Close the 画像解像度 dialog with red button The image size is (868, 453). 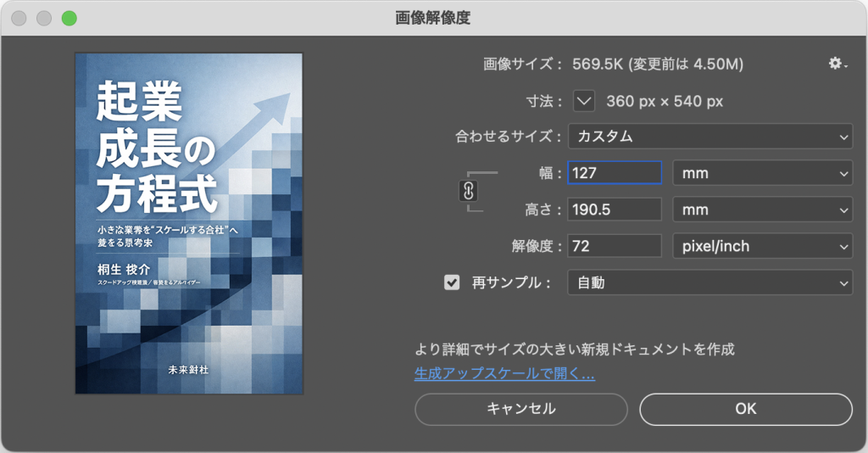pyautogui.click(x=19, y=18)
